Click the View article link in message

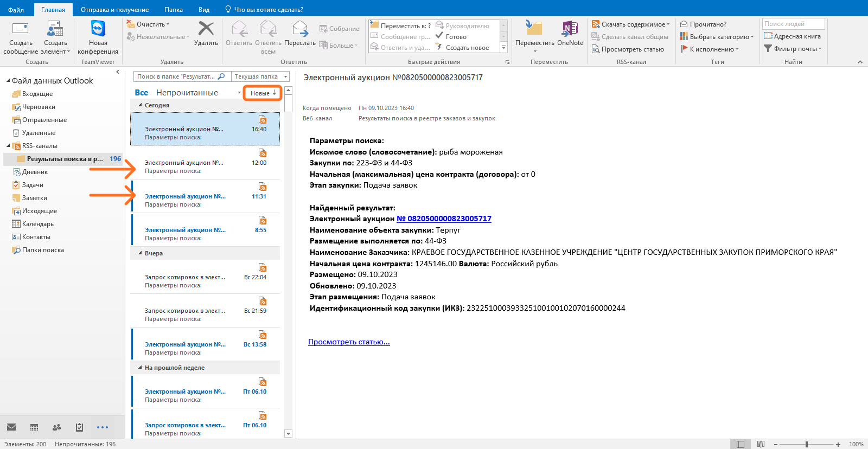349,342
